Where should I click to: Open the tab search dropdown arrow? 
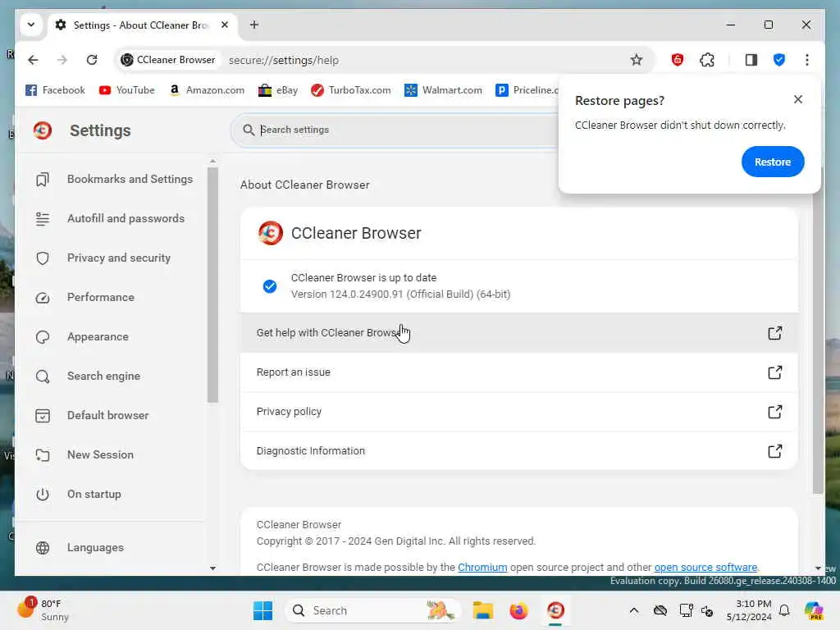(31, 25)
